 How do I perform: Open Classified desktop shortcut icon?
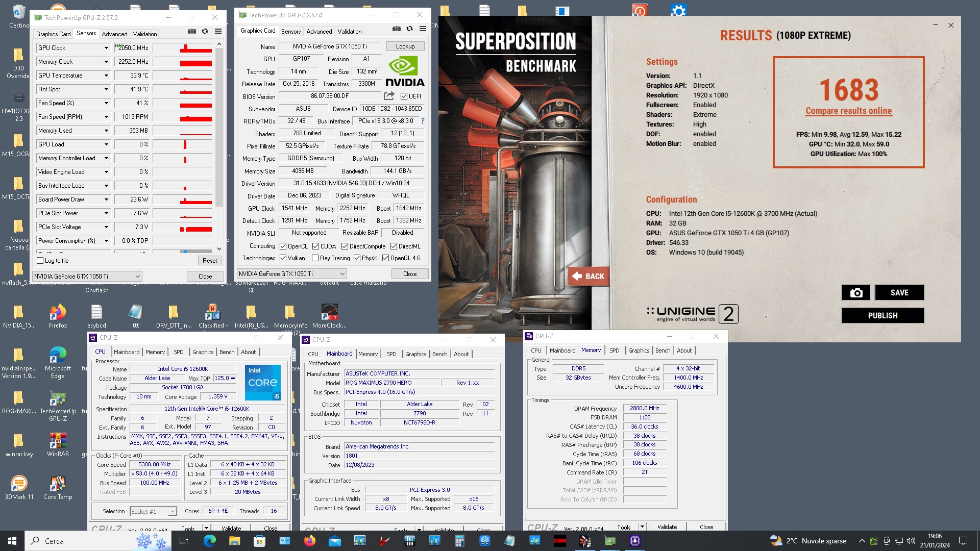(x=212, y=316)
